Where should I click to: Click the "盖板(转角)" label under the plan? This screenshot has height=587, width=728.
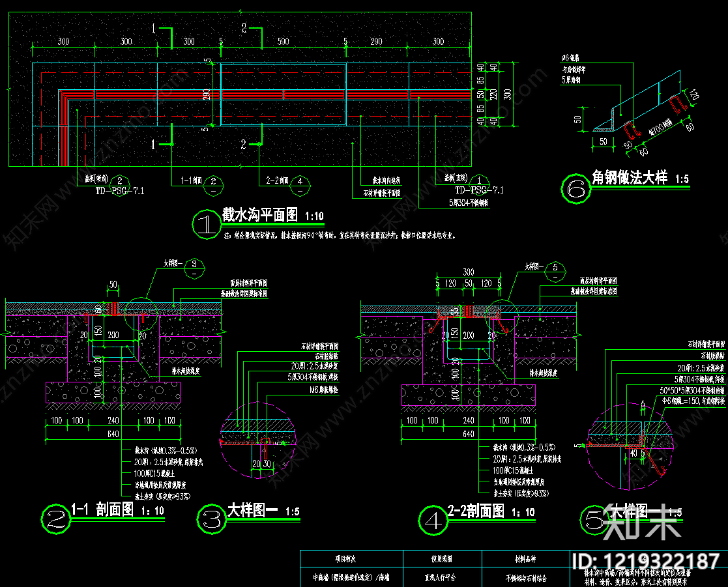[x=96, y=179]
